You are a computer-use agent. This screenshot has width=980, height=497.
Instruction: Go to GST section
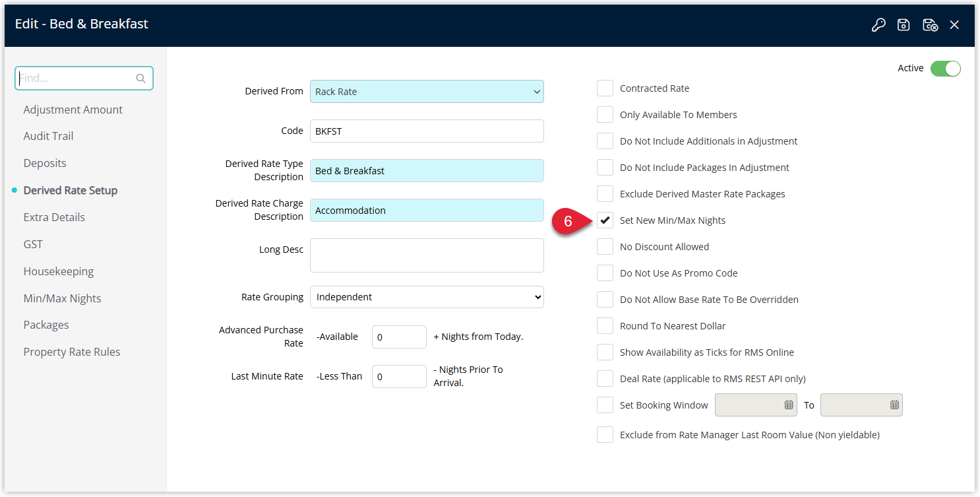coord(33,244)
